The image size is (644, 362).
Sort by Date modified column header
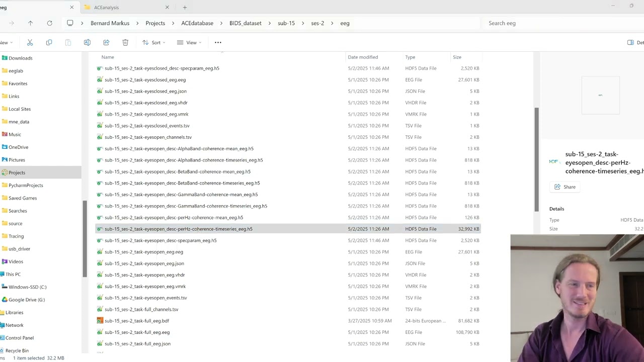pyautogui.click(x=363, y=57)
